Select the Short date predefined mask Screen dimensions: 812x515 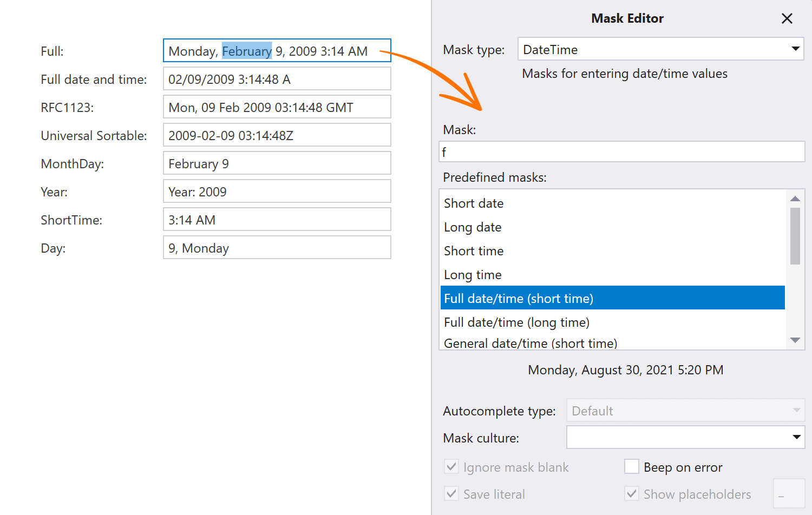point(474,203)
